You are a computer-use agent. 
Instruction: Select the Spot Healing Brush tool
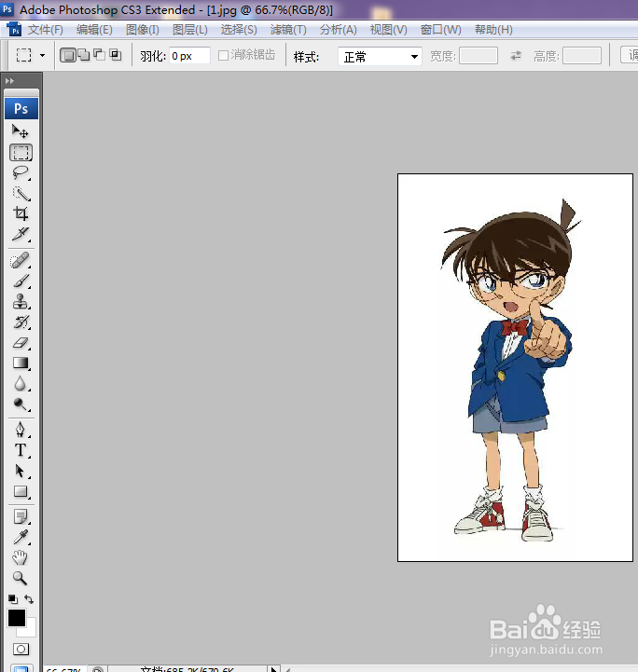[x=21, y=260]
